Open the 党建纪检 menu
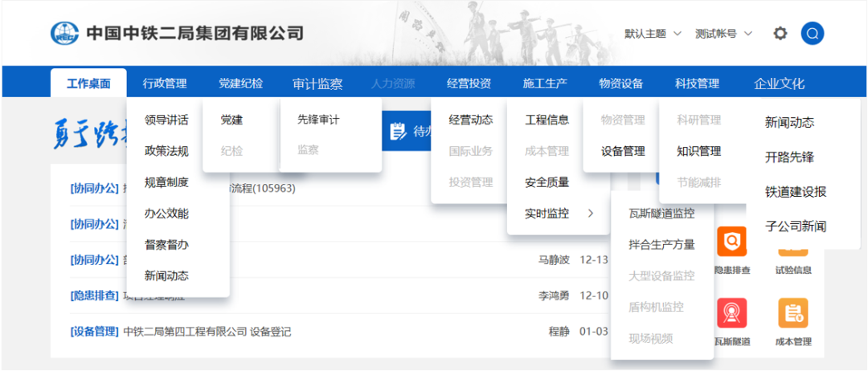 (240, 84)
